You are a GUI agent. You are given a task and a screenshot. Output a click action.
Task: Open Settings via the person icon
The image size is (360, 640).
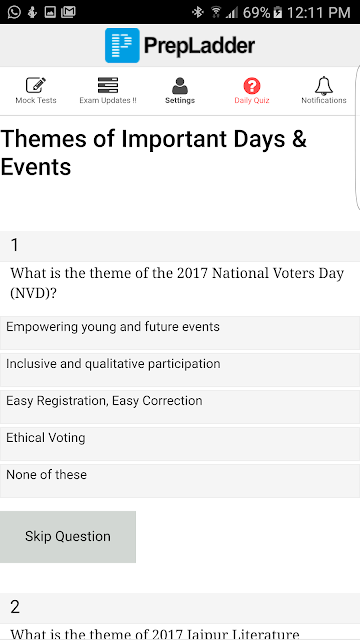180,85
